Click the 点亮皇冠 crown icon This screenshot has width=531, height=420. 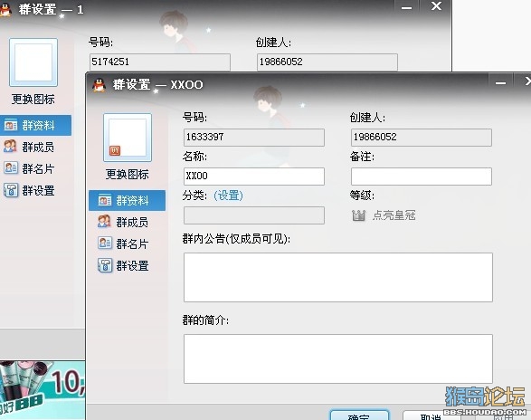pos(358,215)
